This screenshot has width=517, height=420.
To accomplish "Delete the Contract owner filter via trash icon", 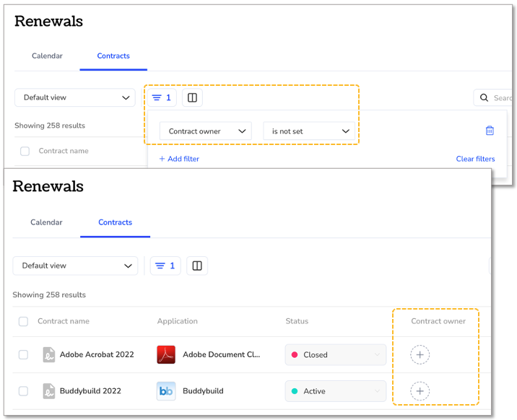I will click(490, 131).
